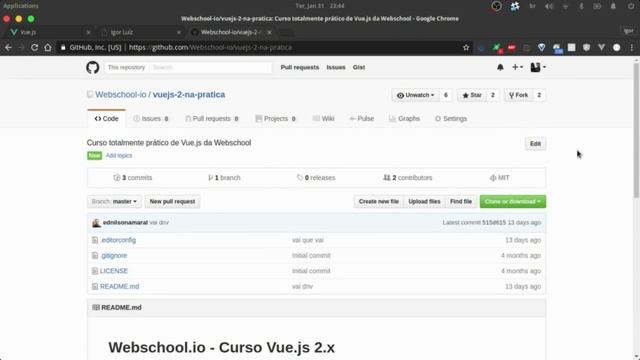
Task: Click ednilsonamaral avatar thumbnail
Action: [96, 222]
